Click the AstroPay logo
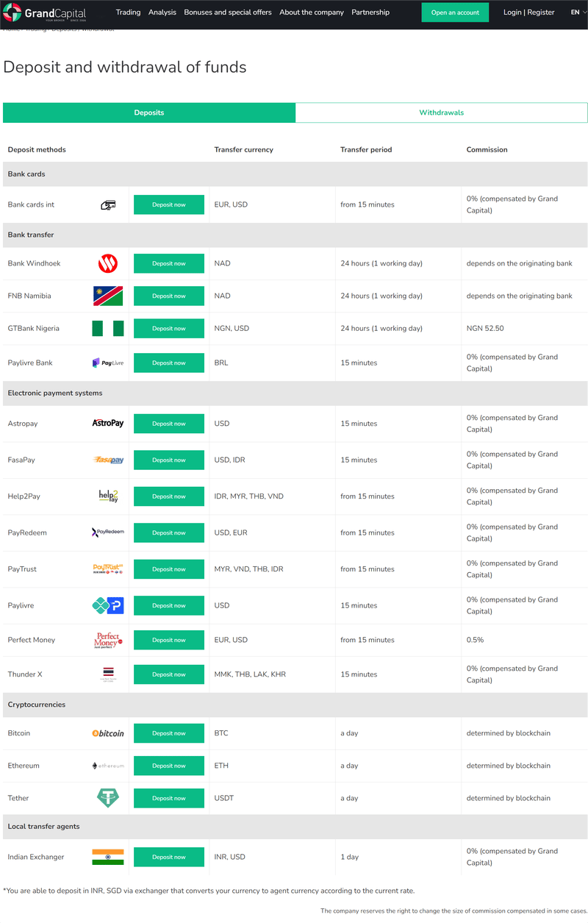This screenshot has width=588, height=923. pos(108,424)
